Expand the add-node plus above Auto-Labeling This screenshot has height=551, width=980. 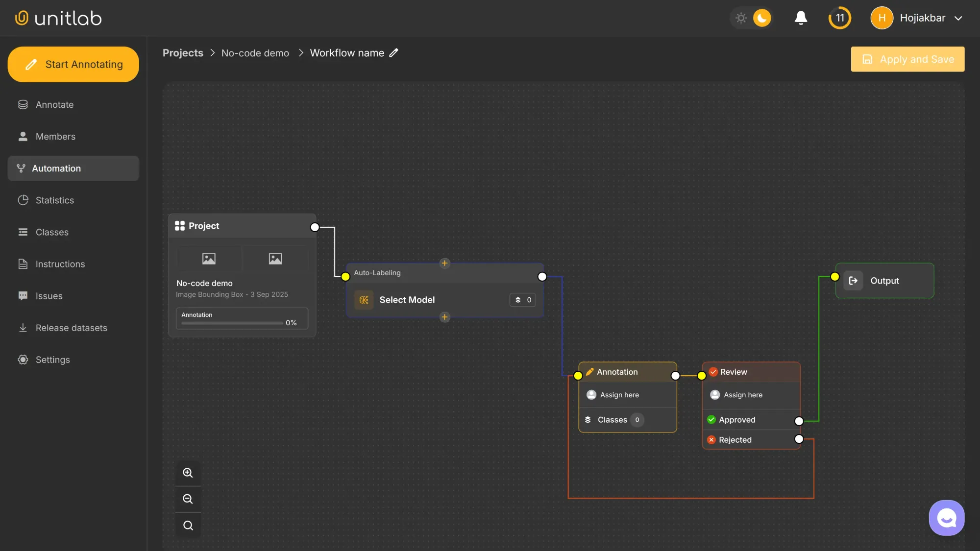point(444,263)
